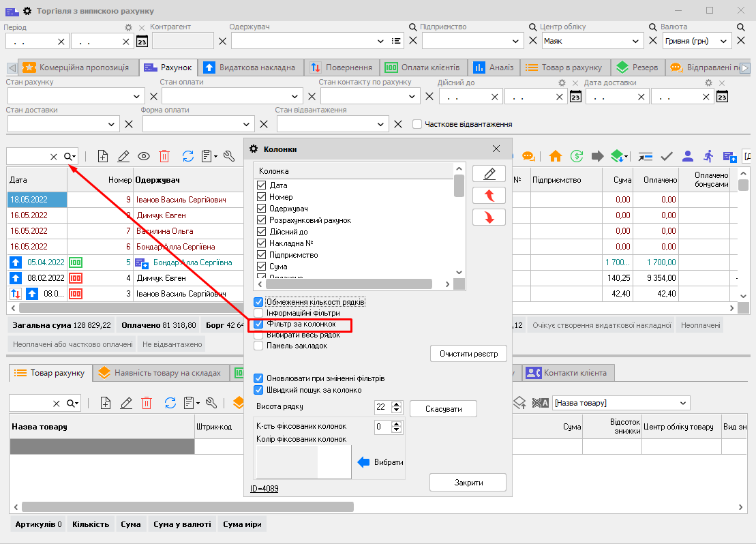The image size is (756, 544).
Task: Click the green dollar refresh icon
Action: pyautogui.click(x=577, y=156)
